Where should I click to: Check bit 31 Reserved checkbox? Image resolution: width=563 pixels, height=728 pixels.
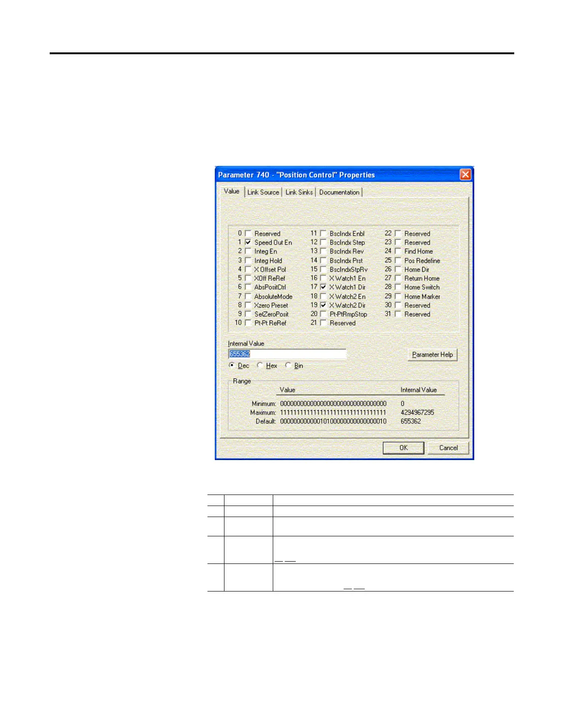(398, 314)
